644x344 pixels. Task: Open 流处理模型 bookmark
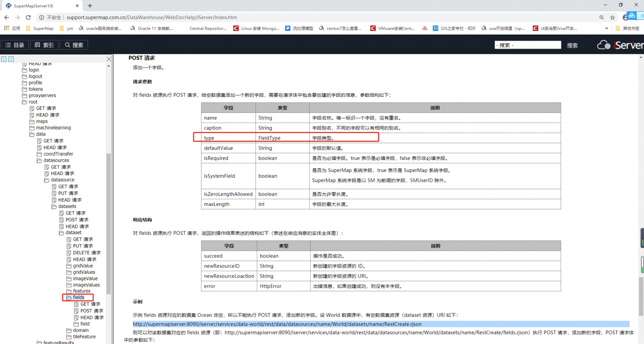pos(299,28)
